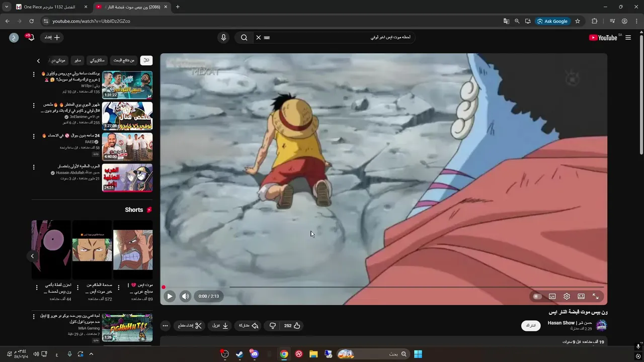Image resolution: width=644 pixels, height=362 pixels.
Task: Reveal more filter chips with the chevron arrow
Action: click(38, 61)
